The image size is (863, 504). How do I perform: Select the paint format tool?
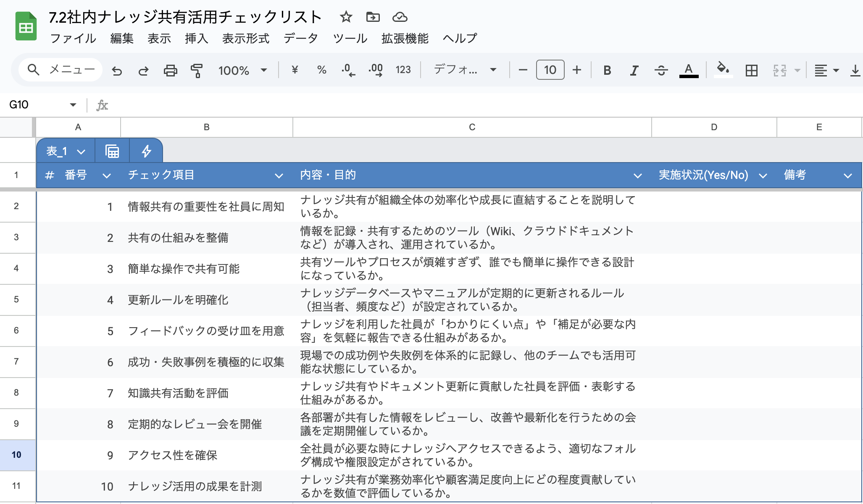point(197,70)
